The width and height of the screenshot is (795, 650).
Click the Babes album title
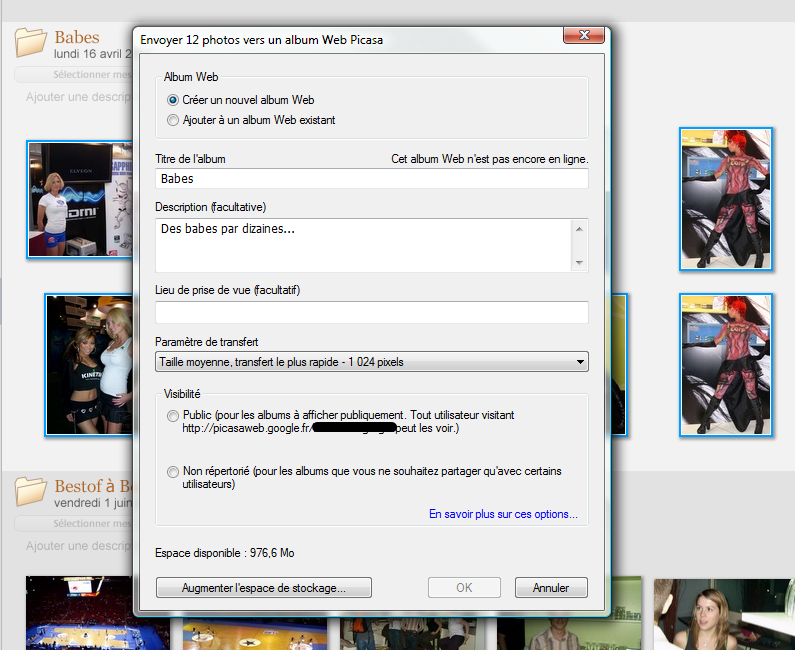click(77, 37)
